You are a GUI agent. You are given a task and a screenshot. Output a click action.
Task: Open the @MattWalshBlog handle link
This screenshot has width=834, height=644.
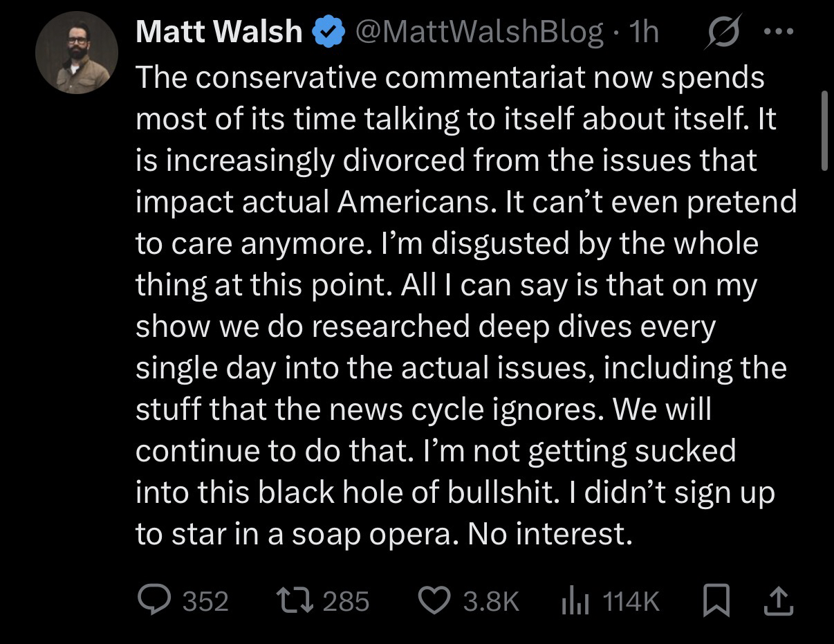point(479,33)
